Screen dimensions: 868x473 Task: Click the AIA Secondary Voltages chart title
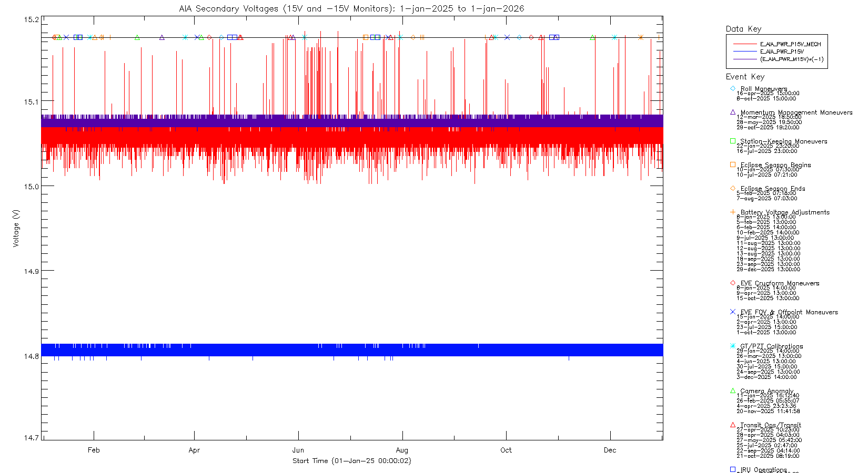coord(351,8)
